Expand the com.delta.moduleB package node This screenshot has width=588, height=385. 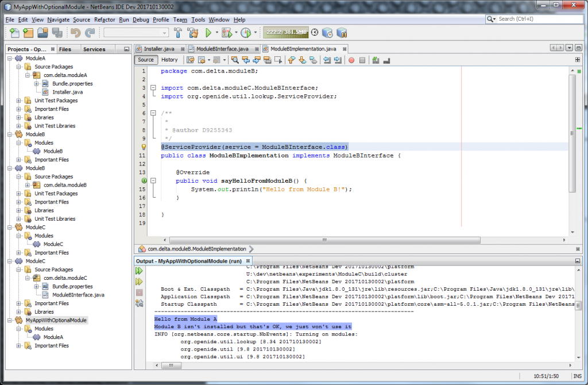pyautogui.click(x=28, y=185)
